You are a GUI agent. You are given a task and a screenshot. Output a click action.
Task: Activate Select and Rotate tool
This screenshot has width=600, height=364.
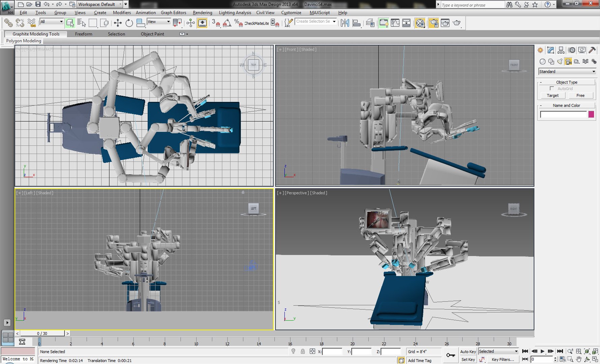click(129, 23)
